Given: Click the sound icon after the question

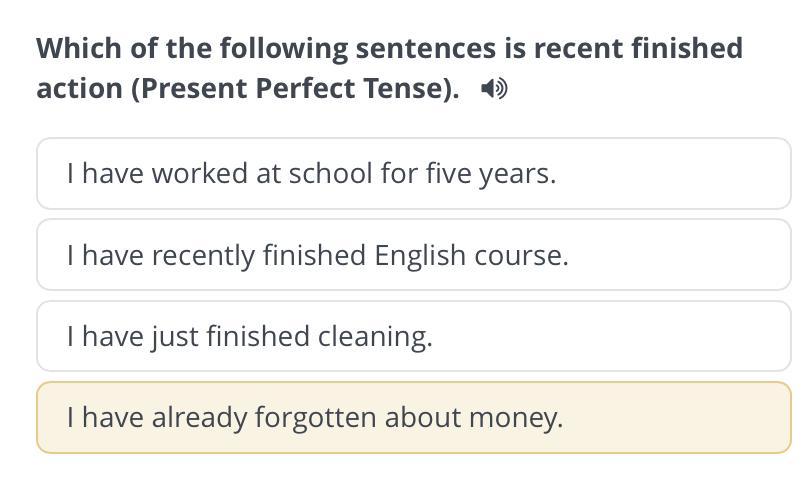Looking at the screenshot, I should click(x=494, y=89).
